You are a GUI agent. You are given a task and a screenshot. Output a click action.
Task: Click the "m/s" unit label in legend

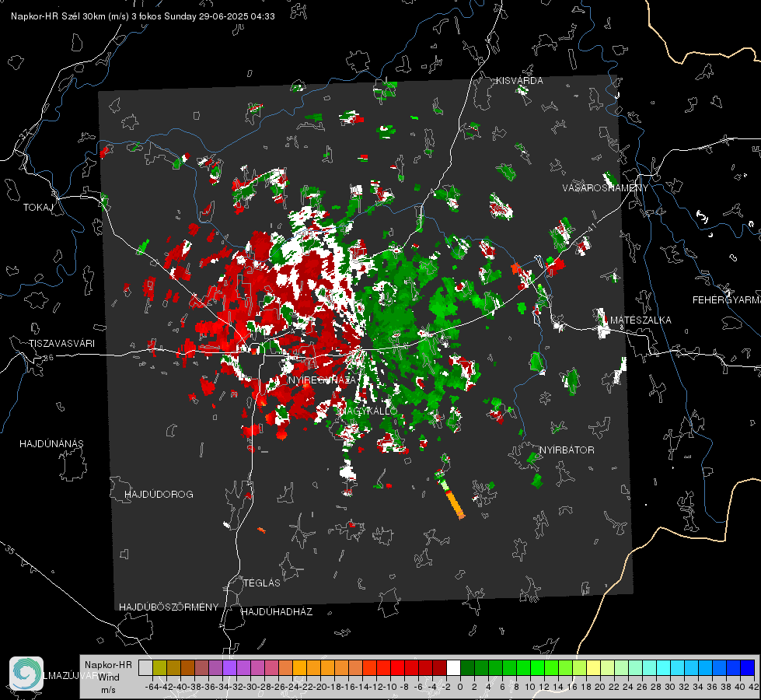[108, 690]
